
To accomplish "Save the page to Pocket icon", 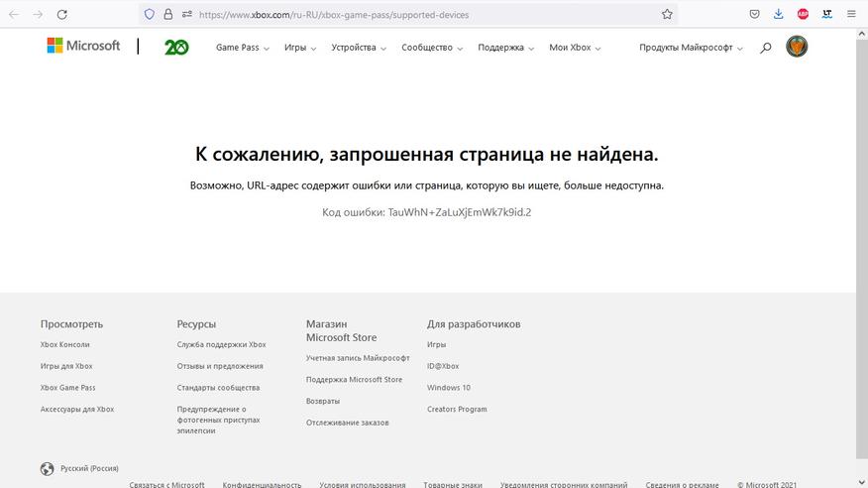I will click(x=755, y=15).
